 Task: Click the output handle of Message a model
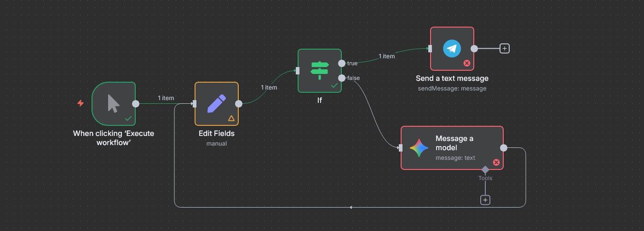(x=504, y=148)
